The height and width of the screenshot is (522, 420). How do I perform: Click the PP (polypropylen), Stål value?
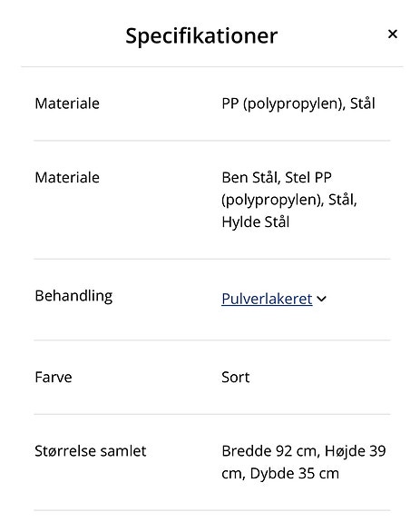click(298, 103)
